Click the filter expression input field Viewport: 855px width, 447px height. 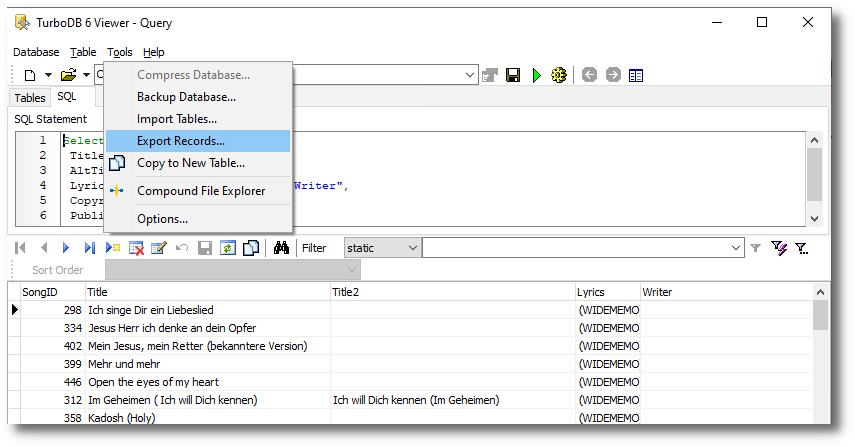[576, 248]
